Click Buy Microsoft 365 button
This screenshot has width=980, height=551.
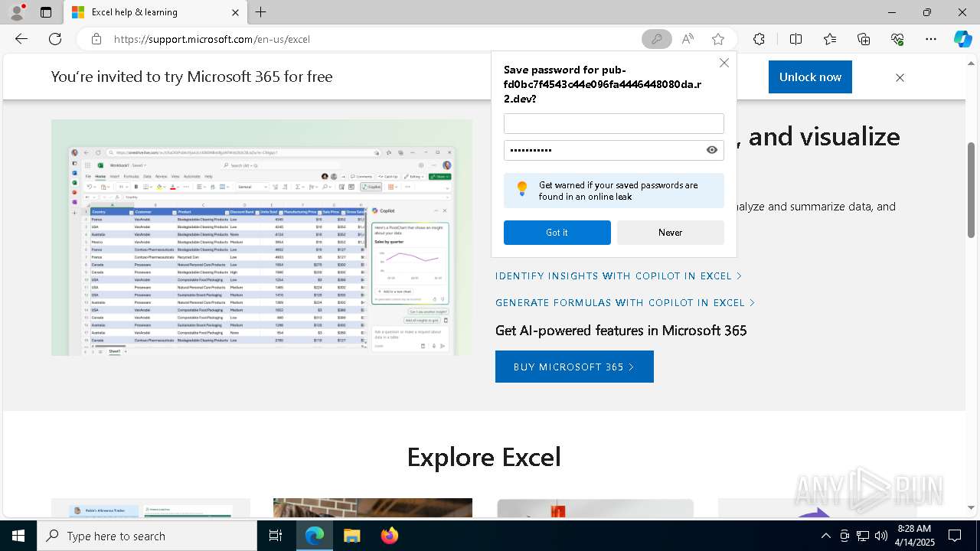(574, 367)
